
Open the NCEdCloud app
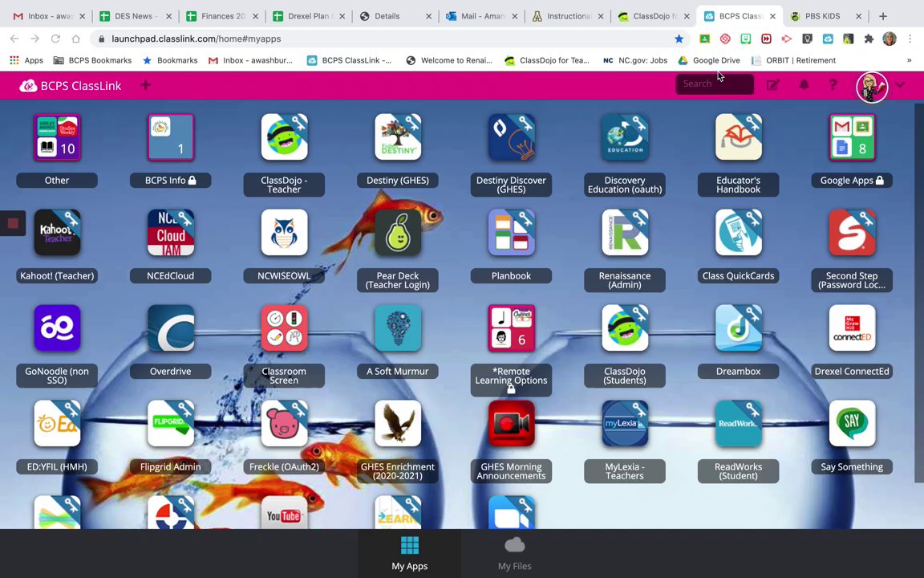point(170,233)
